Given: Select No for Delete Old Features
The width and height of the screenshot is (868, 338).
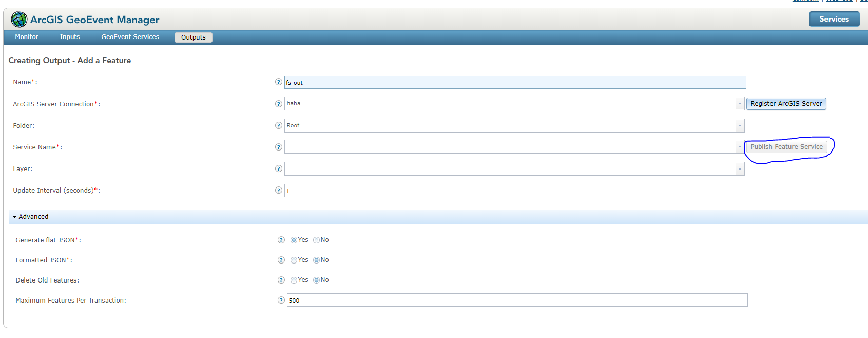Looking at the screenshot, I should [316, 280].
